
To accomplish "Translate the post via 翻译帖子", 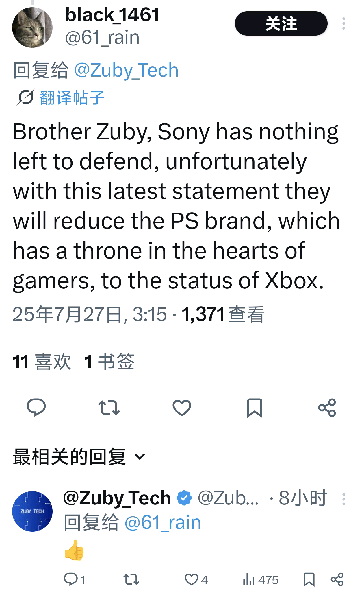I will [x=72, y=97].
